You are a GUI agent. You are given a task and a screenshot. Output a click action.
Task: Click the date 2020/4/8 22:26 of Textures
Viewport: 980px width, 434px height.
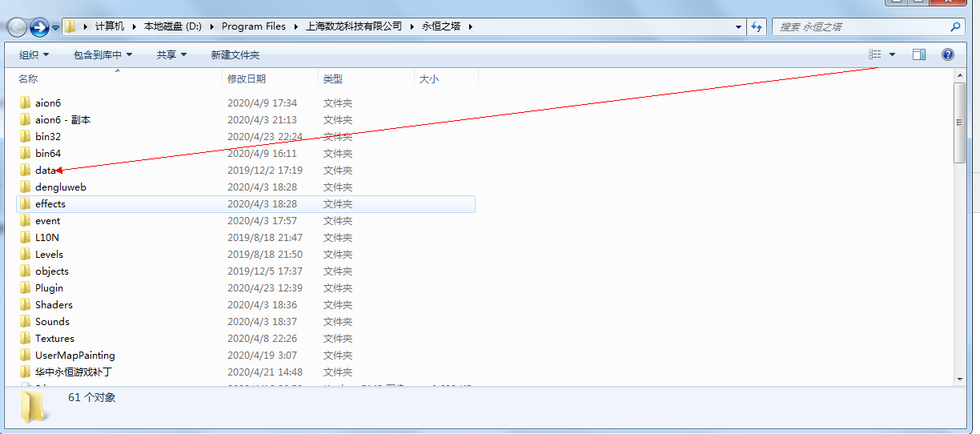(262, 338)
